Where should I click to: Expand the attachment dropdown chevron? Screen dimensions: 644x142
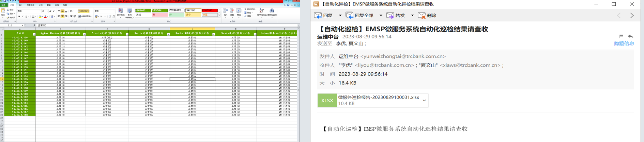[424, 100]
